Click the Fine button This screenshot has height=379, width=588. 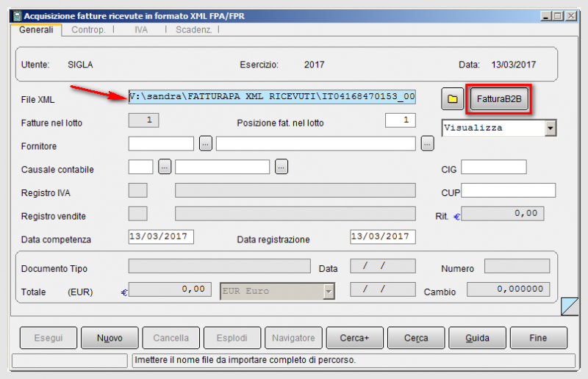pyautogui.click(x=539, y=338)
